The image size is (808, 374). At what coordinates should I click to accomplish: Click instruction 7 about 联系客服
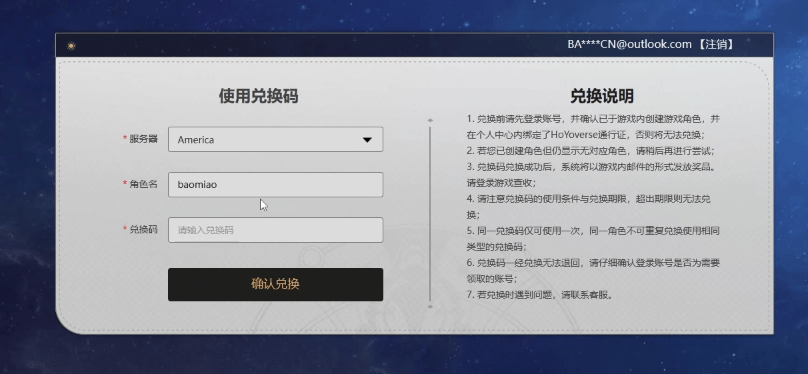point(540,296)
